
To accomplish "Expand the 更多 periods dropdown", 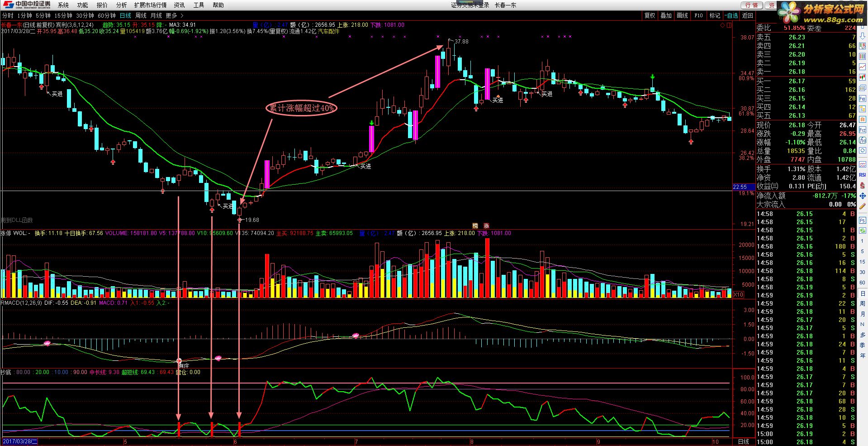I will coord(174,15).
